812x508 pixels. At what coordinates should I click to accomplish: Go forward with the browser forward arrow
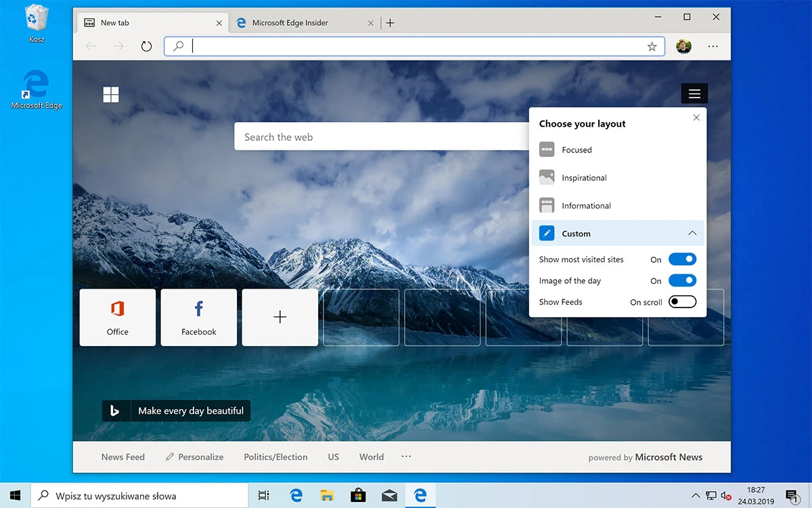(118, 46)
